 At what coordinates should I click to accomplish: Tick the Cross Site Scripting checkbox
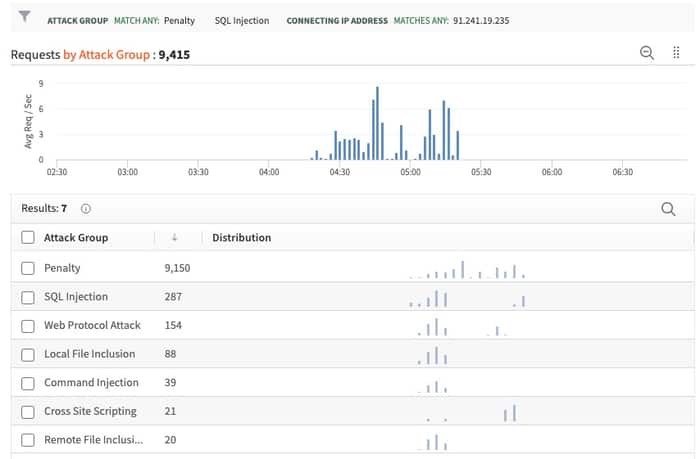click(28, 411)
